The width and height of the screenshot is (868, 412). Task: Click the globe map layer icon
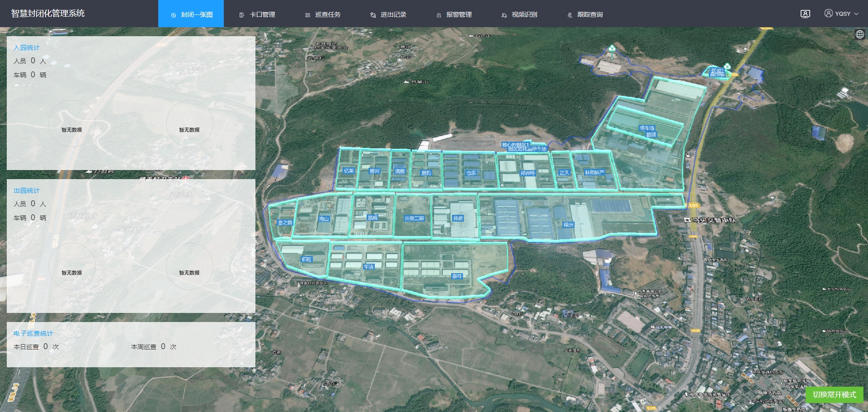pos(859,35)
